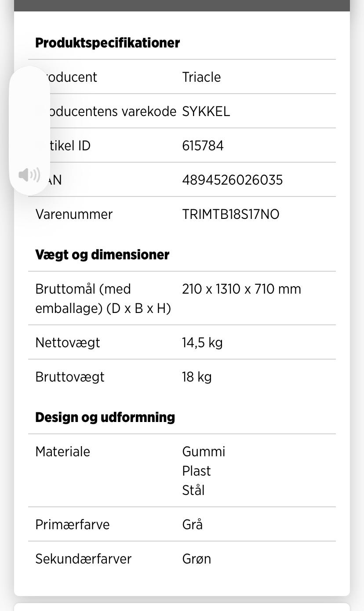Select the Gummi material value

(x=204, y=451)
